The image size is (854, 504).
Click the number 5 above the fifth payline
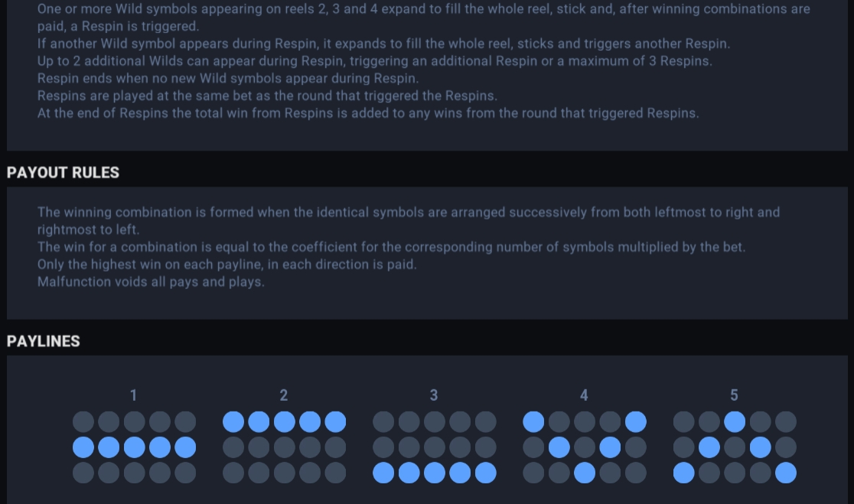[734, 395]
